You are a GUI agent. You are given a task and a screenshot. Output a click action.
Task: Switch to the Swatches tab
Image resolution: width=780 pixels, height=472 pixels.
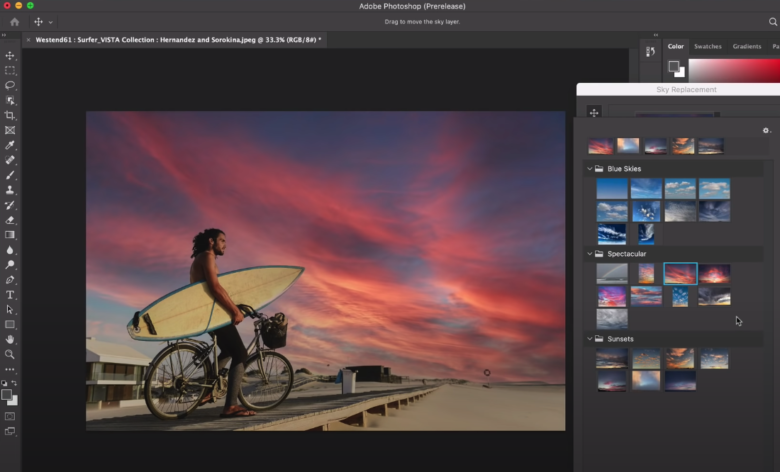[708, 46]
